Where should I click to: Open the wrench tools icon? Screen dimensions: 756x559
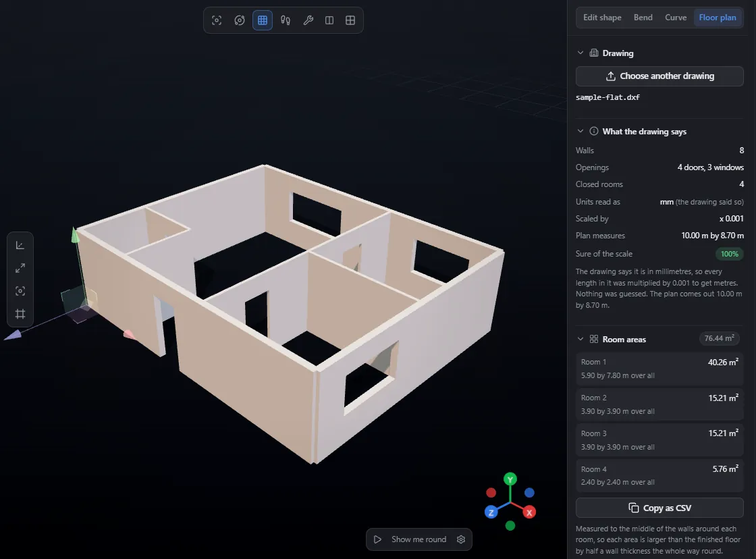tap(308, 20)
